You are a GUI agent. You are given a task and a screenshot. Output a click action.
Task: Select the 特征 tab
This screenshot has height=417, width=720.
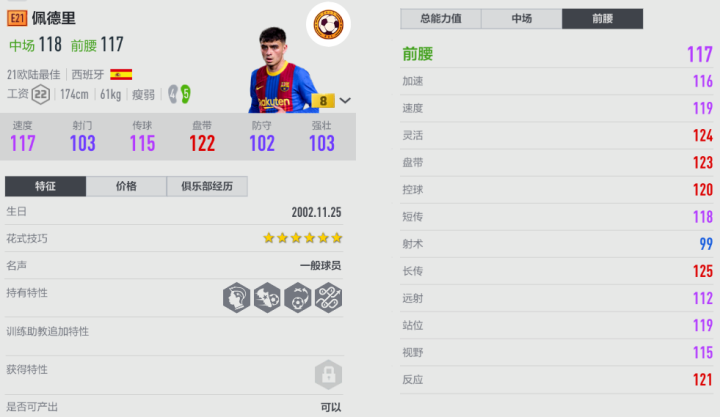click(x=45, y=186)
